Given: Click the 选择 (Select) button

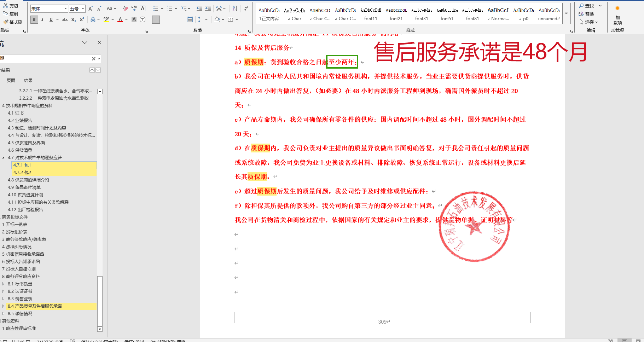Looking at the screenshot, I should tap(588, 22).
